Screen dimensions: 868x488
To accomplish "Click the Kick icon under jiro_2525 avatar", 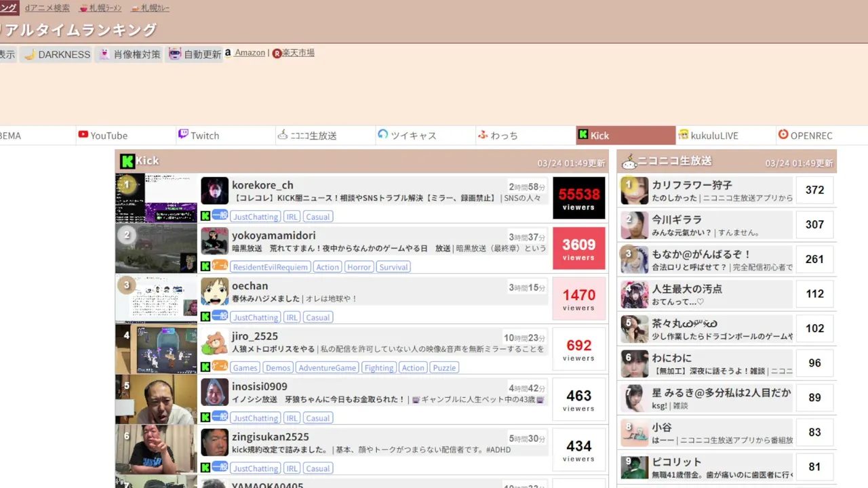I will pos(205,367).
